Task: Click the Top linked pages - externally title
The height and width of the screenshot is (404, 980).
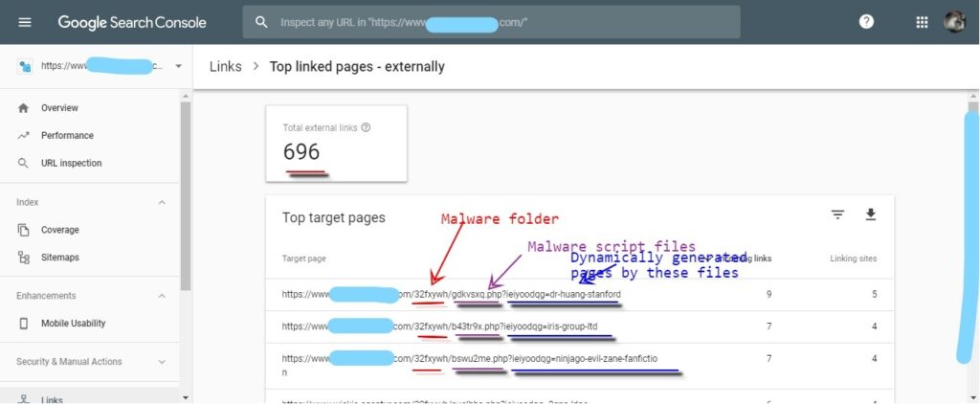Action: [357, 66]
